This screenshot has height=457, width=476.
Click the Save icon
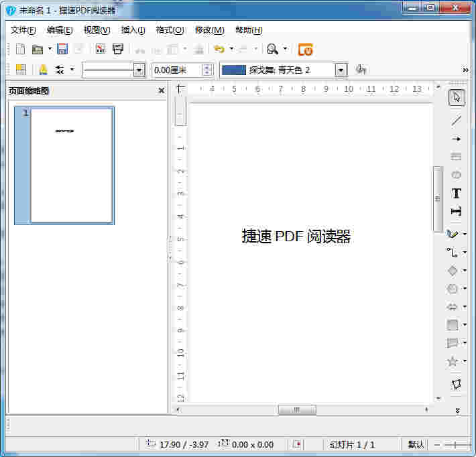62,49
